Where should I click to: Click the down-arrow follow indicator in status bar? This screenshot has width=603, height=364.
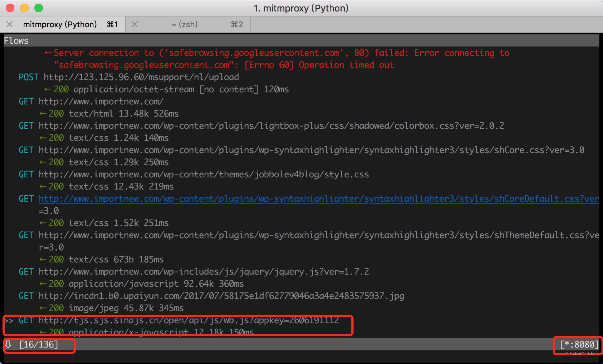pos(8,345)
